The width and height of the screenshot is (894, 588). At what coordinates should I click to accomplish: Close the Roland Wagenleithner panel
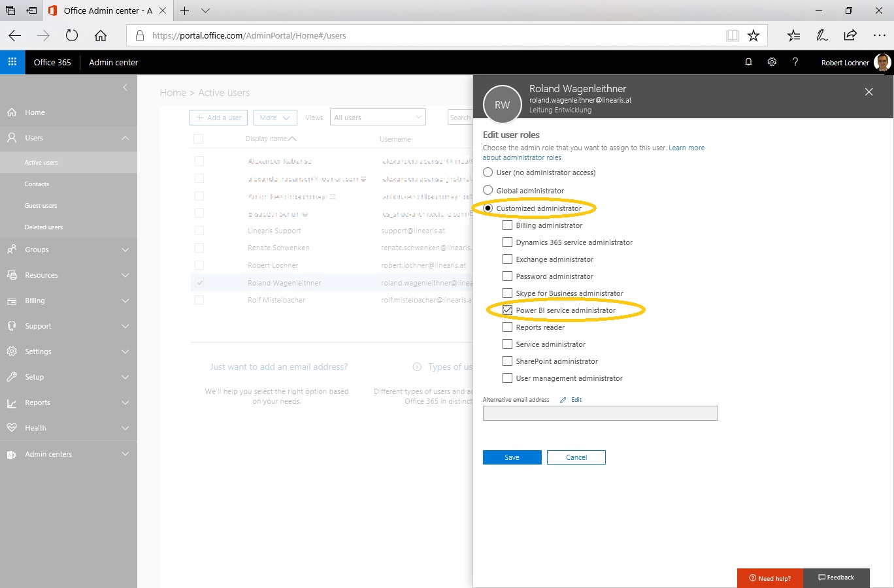click(869, 92)
